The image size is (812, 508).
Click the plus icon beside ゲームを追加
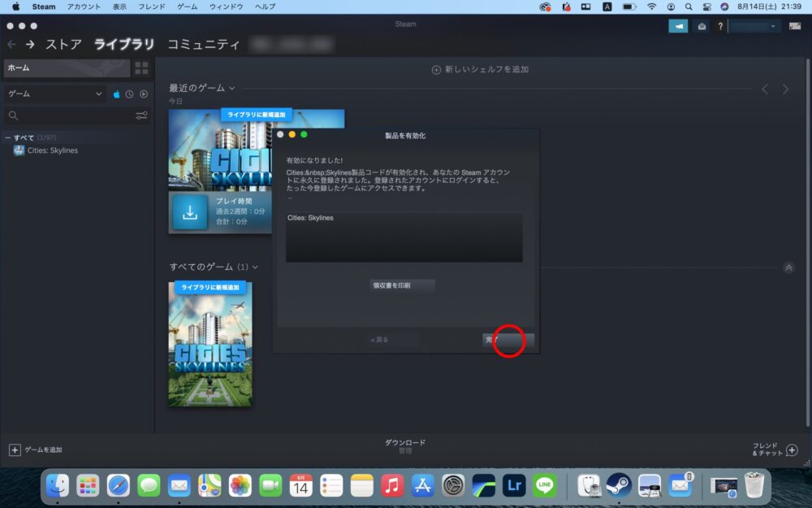pyautogui.click(x=15, y=450)
